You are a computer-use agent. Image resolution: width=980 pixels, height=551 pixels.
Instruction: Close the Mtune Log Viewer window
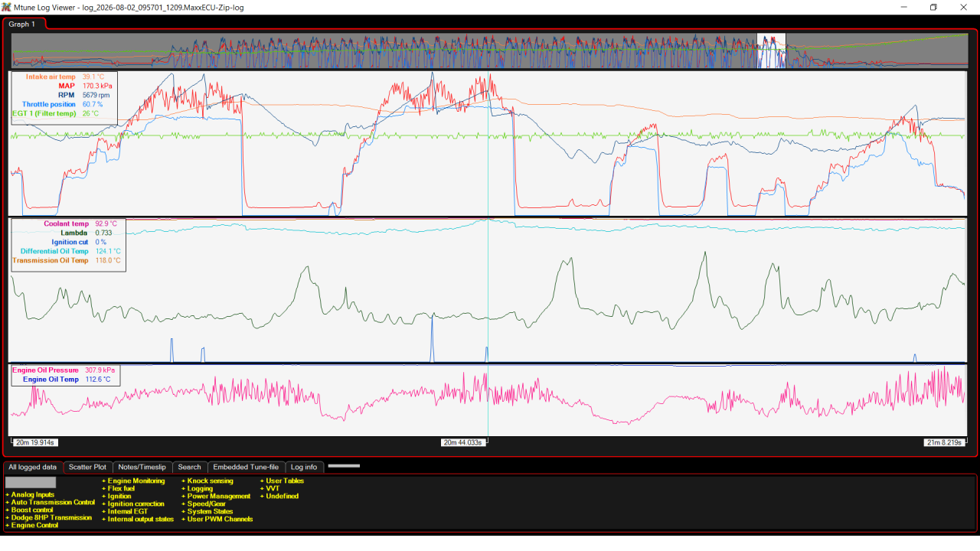[x=963, y=7]
